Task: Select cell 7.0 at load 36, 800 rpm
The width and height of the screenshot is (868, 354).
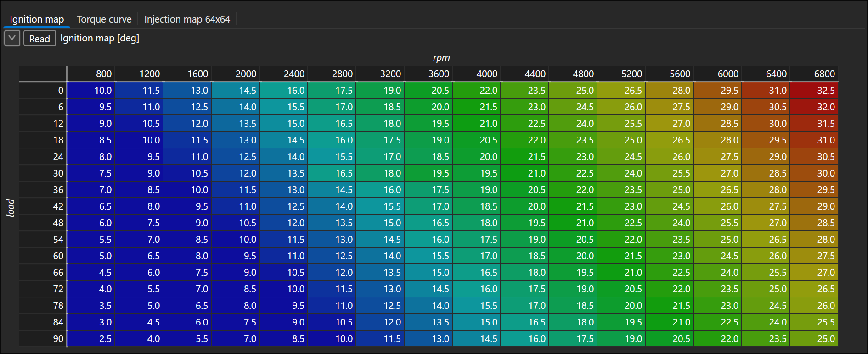Action: pyautogui.click(x=91, y=190)
